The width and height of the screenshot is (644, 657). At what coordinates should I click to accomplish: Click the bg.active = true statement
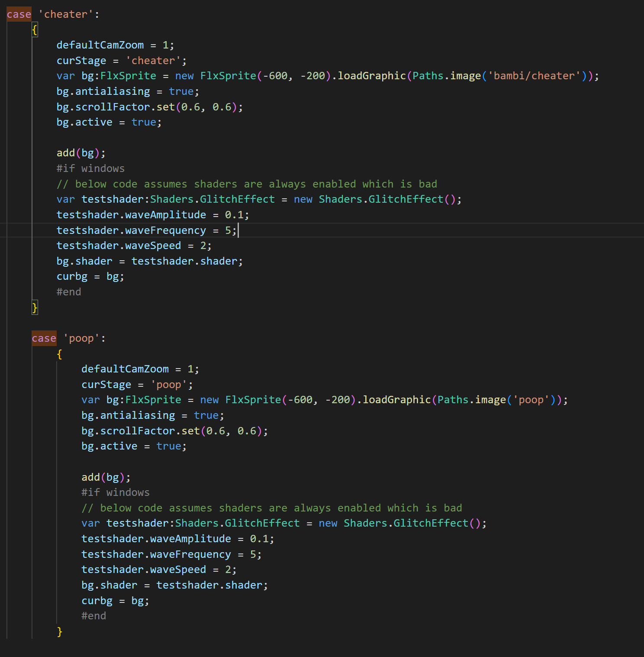tap(108, 122)
